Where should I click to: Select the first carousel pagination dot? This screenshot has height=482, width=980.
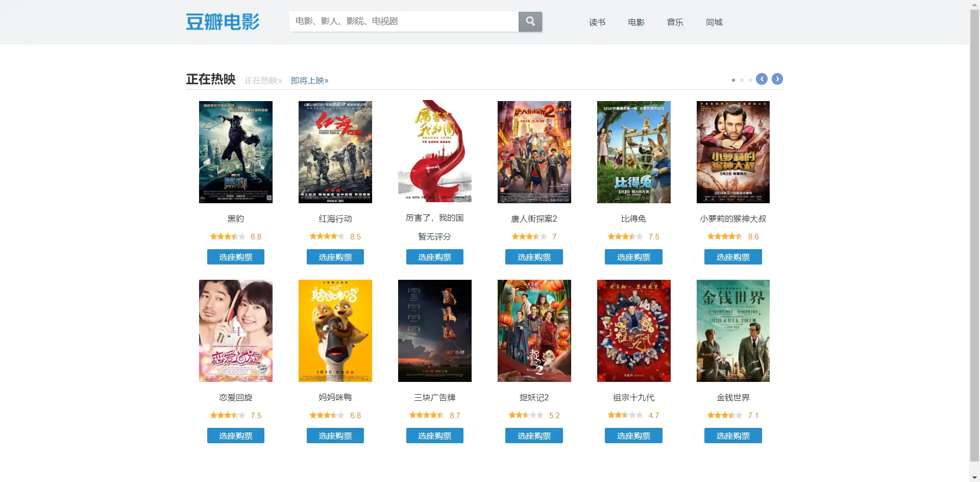pyautogui.click(x=733, y=80)
